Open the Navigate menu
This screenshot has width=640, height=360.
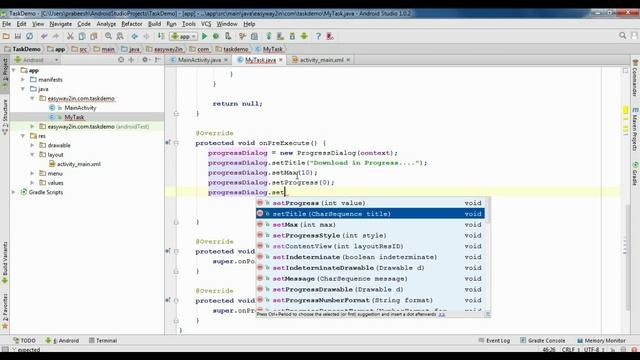pos(60,24)
